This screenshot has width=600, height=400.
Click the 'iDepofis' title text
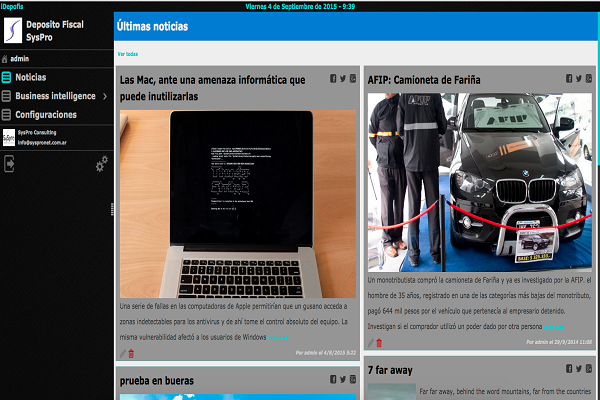coord(12,7)
